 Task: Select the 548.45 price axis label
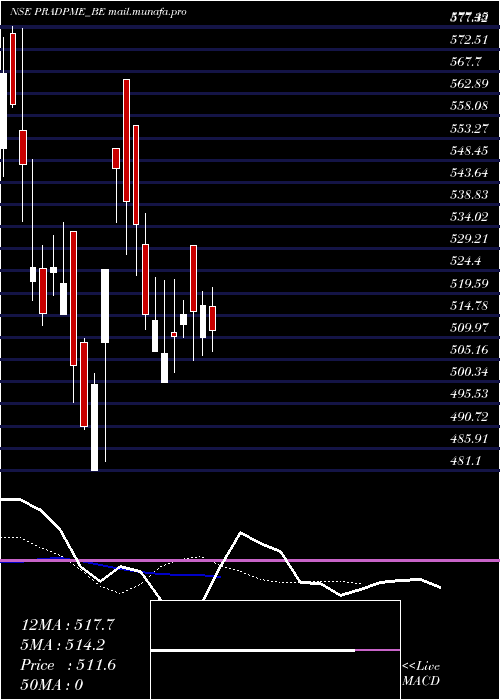[x=468, y=151]
